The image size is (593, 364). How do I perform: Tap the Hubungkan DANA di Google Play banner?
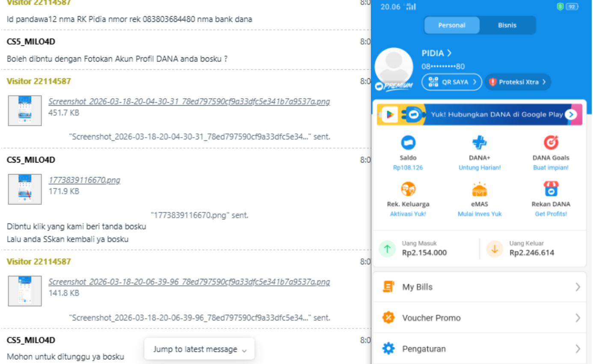[479, 115]
